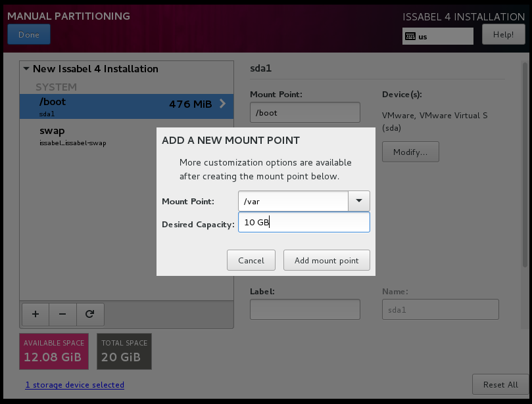Click the minus icon to remove partition
532x404 pixels.
coord(62,314)
